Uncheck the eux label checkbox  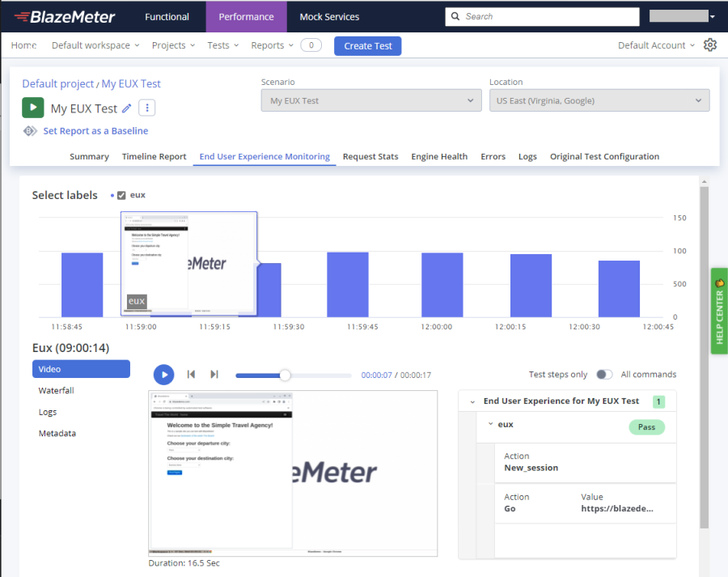point(121,195)
